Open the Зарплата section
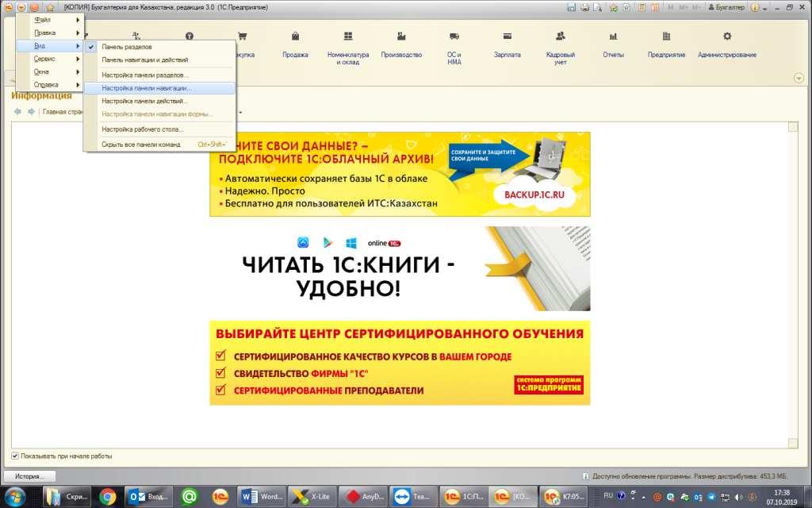This screenshot has height=508, width=812. pyautogui.click(x=507, y=44)
